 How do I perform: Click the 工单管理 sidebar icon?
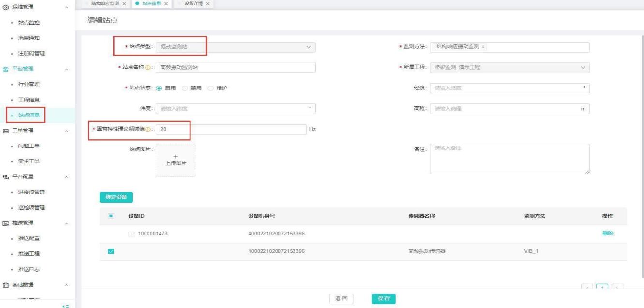coord(5,131)
